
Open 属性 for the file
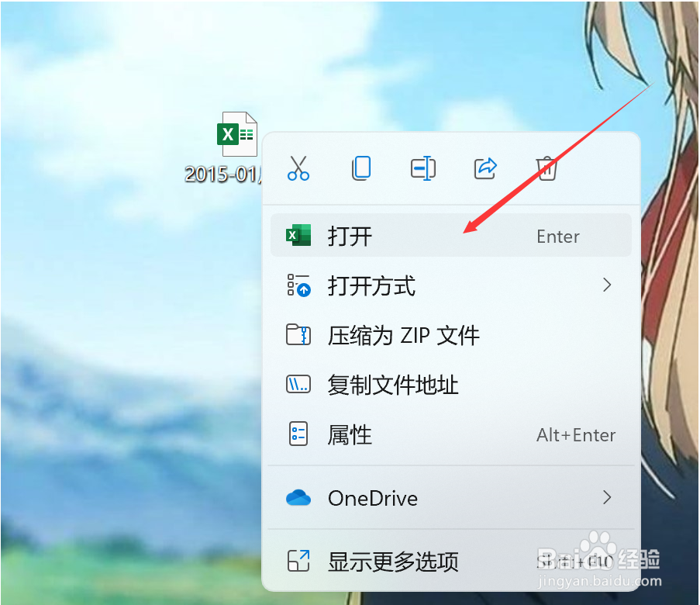tap(451, 434)
